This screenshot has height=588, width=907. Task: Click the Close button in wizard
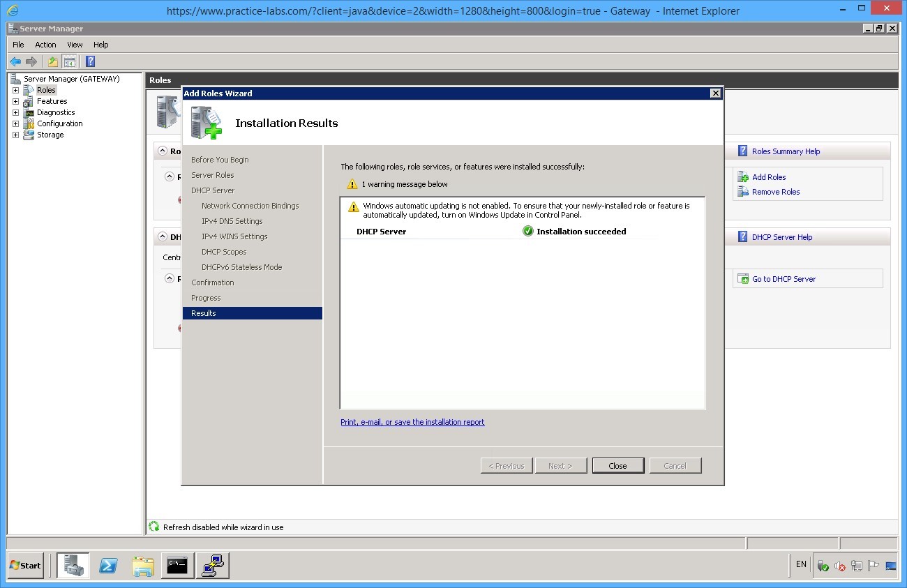(x=617, y=466)
